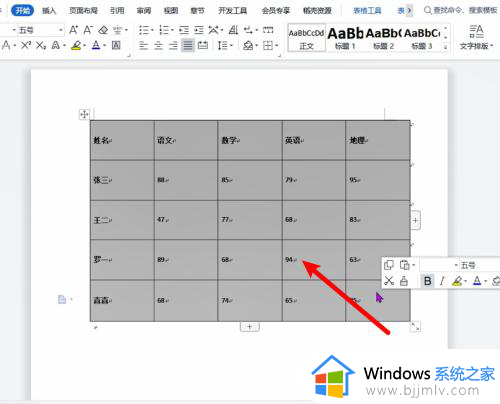Center align the text
500x404 pixels.
[158, 45]
